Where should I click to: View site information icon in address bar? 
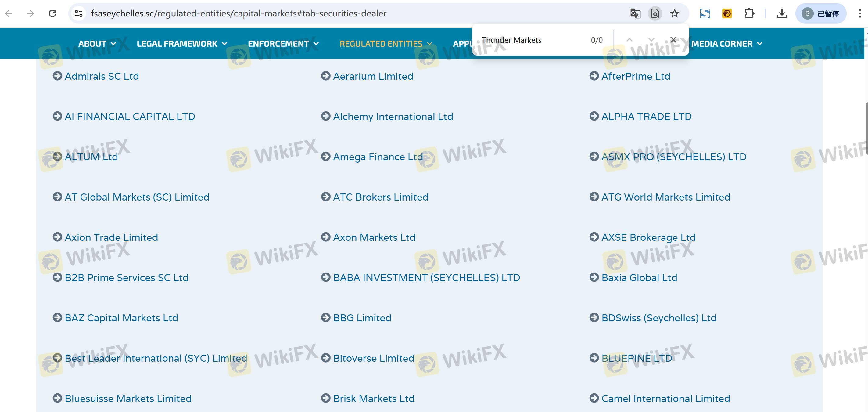tap(79, 13)
